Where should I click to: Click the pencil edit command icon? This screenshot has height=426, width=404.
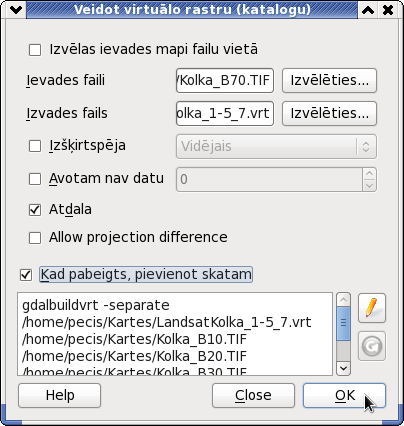(372, 308)
